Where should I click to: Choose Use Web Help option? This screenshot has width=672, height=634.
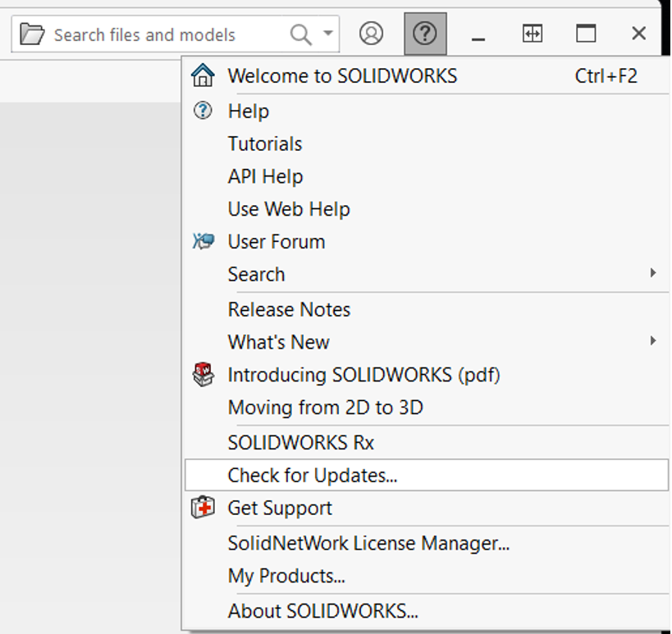coord(289,209)
